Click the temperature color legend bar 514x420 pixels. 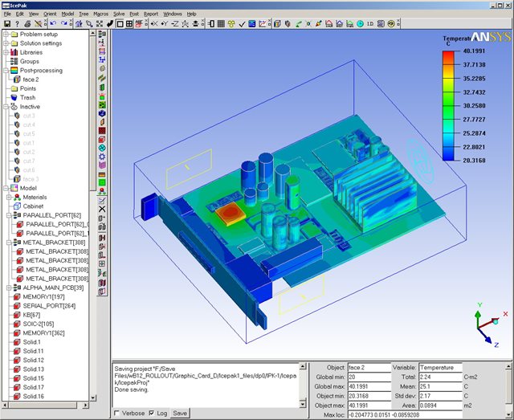448,105
